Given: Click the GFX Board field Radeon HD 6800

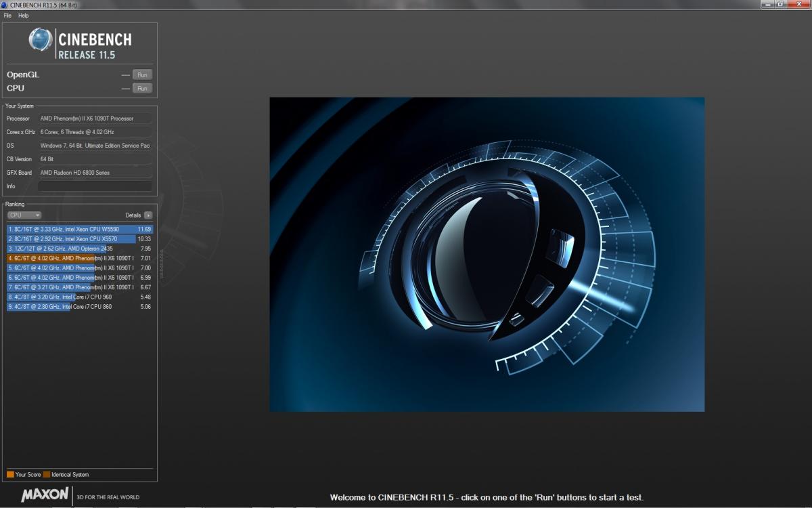Looking at the screenshot, I should coord(95,173).
